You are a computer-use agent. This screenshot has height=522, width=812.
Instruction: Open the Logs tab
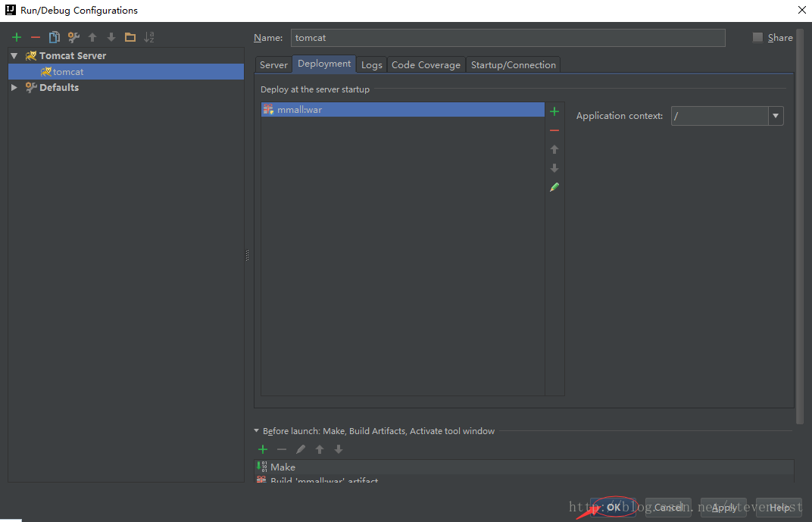coord(371,64)
